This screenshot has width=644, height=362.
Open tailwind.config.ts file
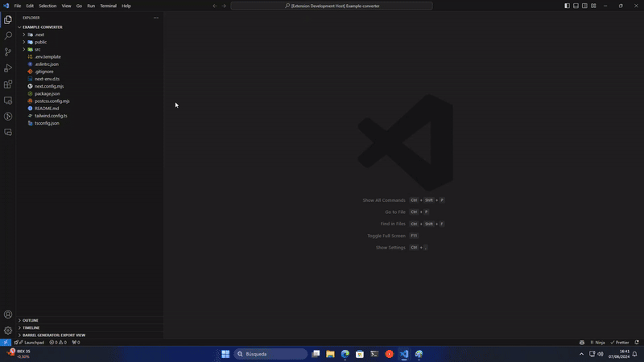[51, 116]
